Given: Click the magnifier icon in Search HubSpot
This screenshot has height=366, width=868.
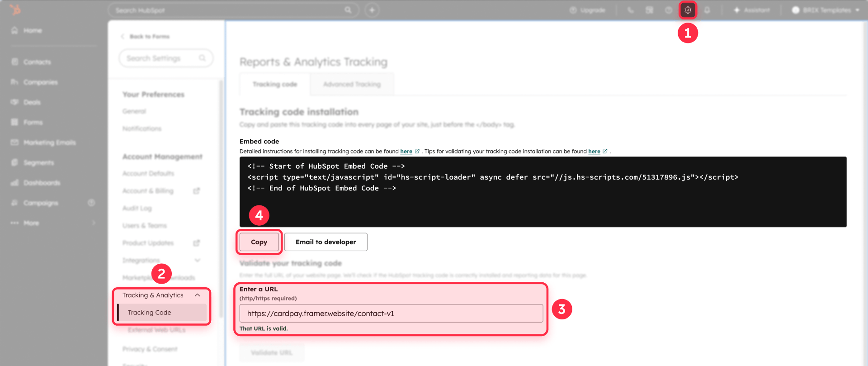Looking at the screenshot, I should [x=348, y=10].
